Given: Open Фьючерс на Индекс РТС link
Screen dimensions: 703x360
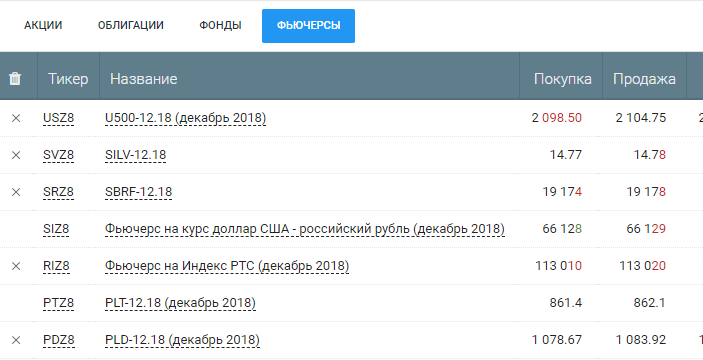Looking at the screenshot, I should coord(227,266).
